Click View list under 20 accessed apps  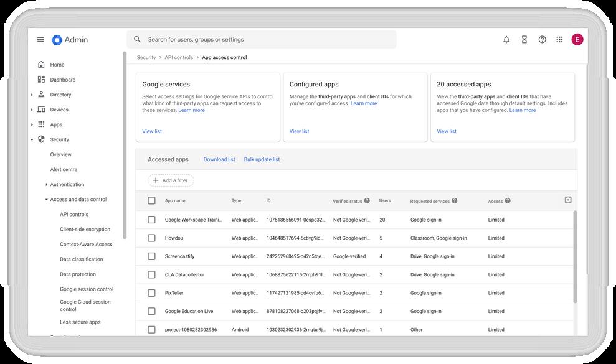coord(447,131)
